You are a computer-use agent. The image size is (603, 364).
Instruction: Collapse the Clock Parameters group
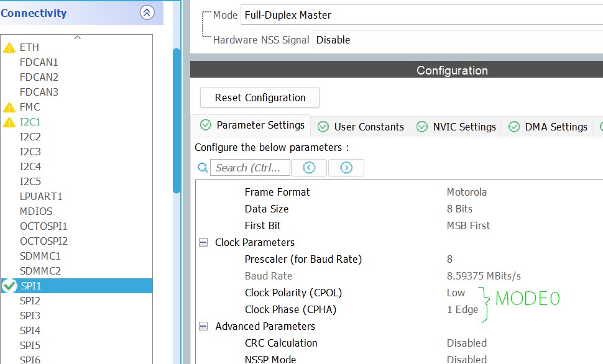pyautogui.click(x=203, y=242)
